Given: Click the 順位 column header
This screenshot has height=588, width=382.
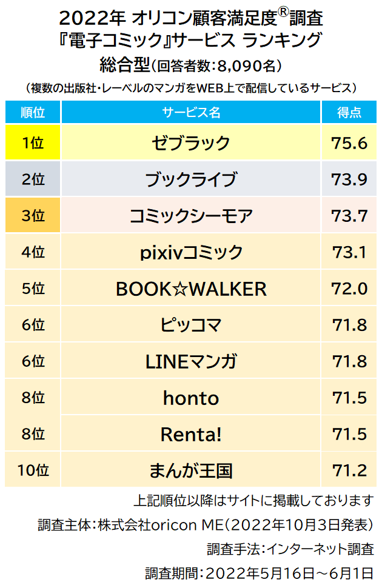Looking at the screenshot, I should (33, 112).
